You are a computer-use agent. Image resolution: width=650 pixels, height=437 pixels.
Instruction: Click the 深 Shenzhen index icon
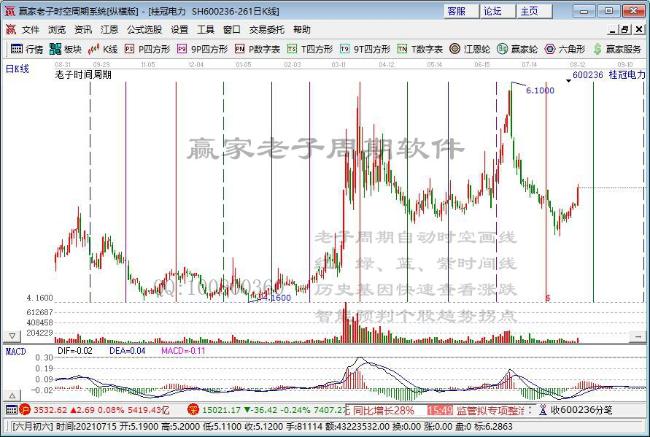pyautogui.click(x=193, y=410)
